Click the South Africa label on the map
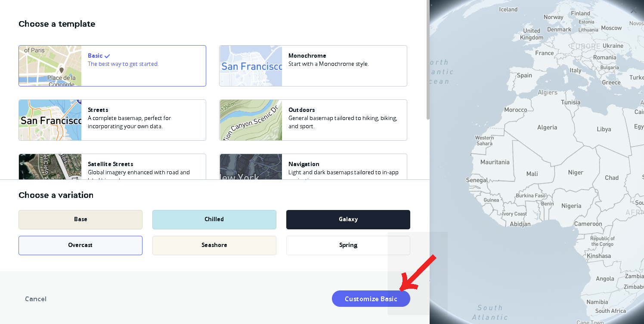 (x=610, y=311)
